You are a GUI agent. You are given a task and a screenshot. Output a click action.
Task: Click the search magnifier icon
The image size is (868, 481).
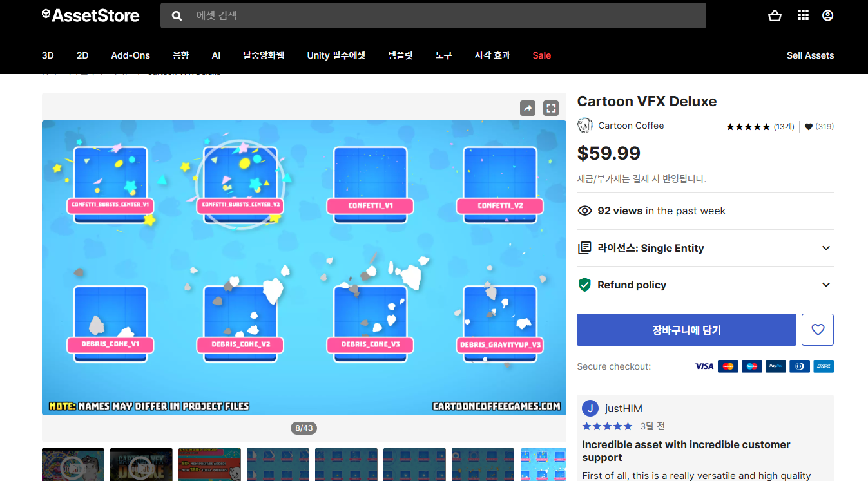click(177, 15)
